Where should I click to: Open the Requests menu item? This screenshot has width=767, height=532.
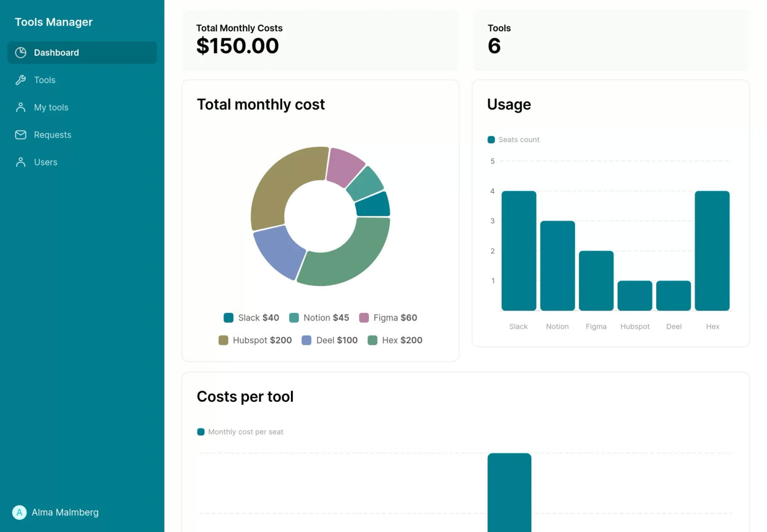tap(82, 135)
